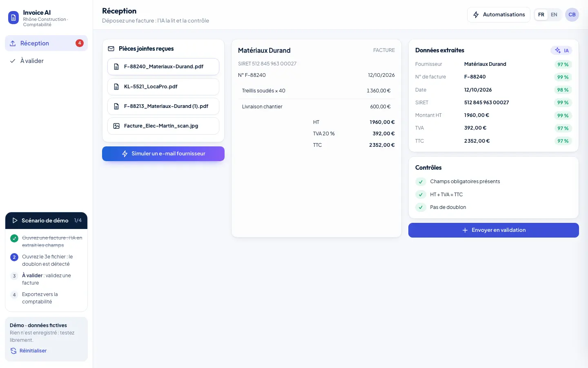Click the Réinitialiser link
588x368 pixels.
[x=29, y=351]
